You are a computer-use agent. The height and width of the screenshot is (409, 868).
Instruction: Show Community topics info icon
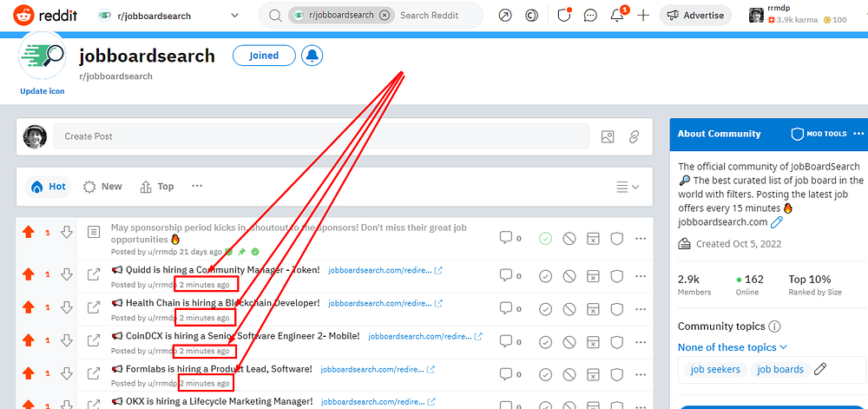[x=774, y=327]
